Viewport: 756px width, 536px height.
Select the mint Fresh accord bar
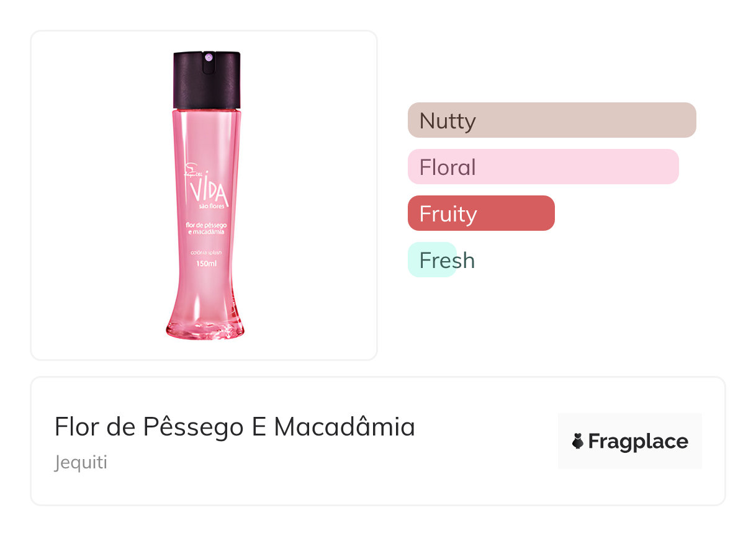coord(433,260)
